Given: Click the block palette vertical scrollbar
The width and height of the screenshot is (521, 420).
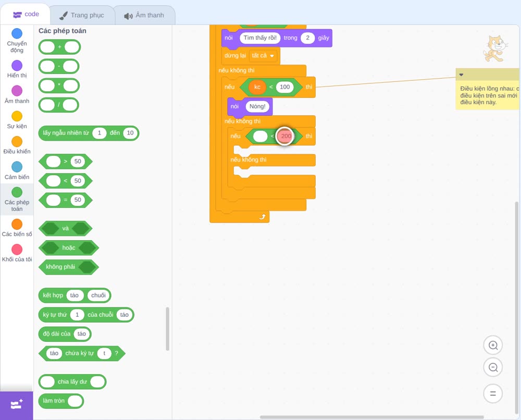Looking at the screenshot, I should 167,329.
